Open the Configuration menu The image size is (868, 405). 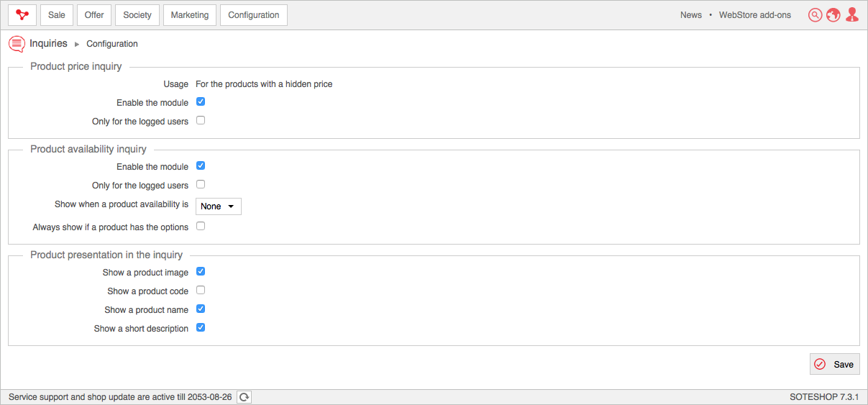click(254, 15)
